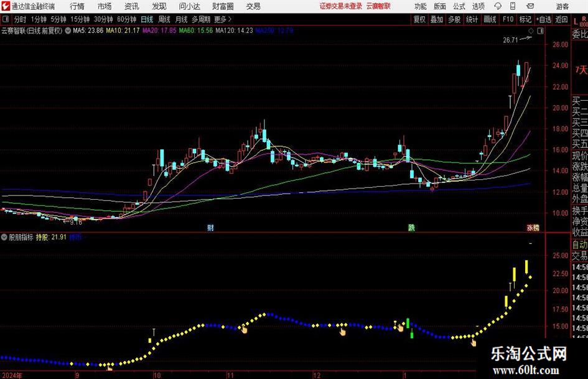The height and width of the screenshot is (379, 588).
Task: Select the 周线 weekly chart tab
Action: [164, 19]
